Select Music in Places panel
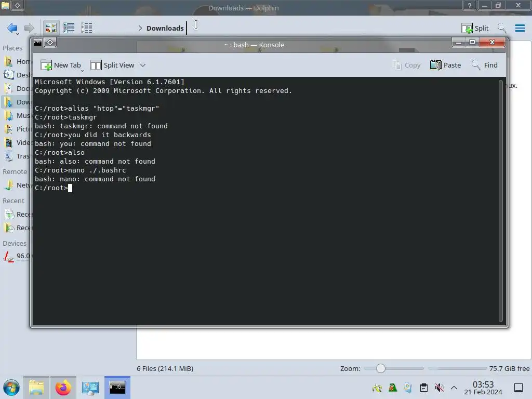Viewport: 532px width, 399px height. click(x=17, y=116)
